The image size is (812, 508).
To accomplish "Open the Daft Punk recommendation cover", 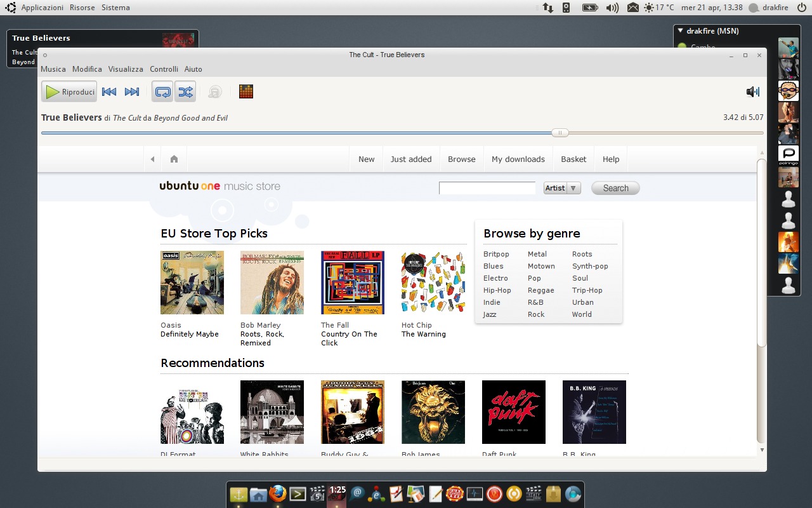I will click(x=514, y=412).
